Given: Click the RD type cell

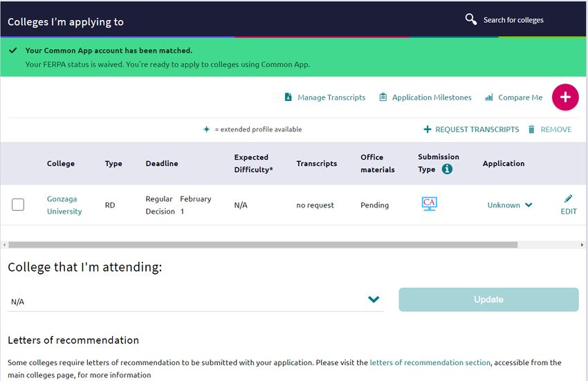Looking at the screenshot, I should point(110,205).
